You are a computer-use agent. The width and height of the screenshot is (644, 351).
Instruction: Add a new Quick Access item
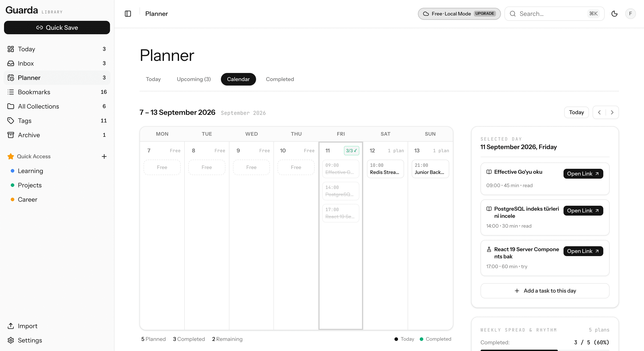(104, 156)
